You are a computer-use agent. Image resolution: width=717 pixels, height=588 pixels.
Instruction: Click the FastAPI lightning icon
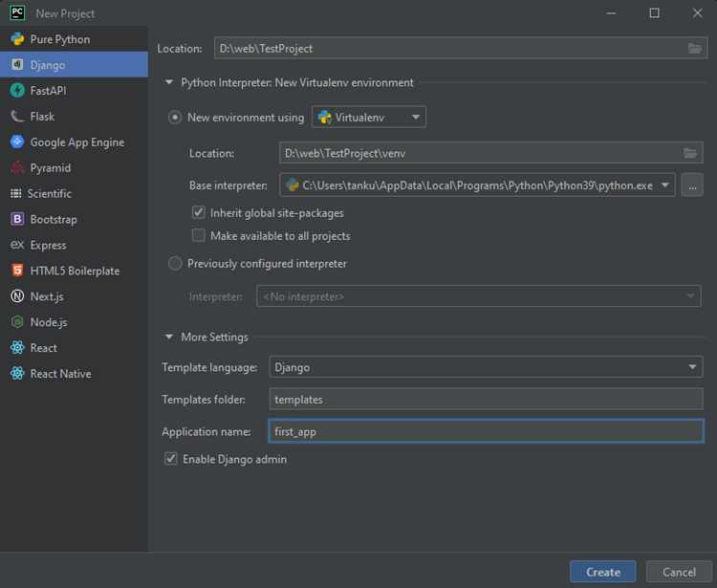(17, 91)
